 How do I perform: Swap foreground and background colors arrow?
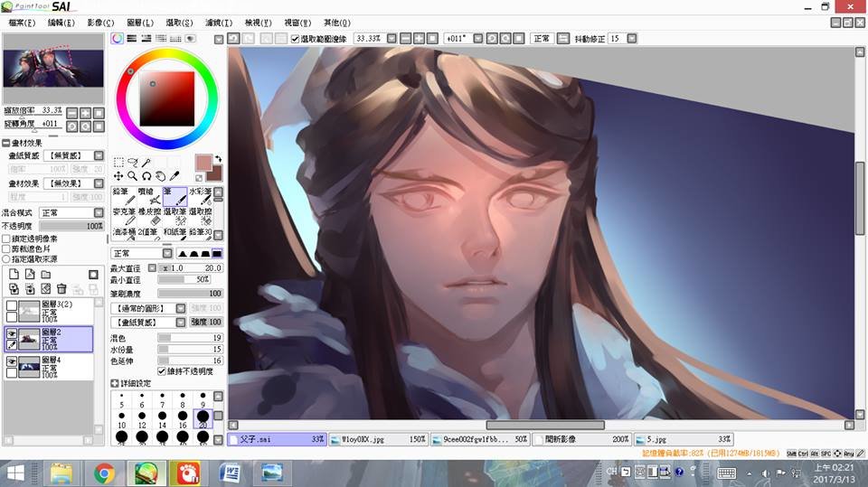point(218,159)
